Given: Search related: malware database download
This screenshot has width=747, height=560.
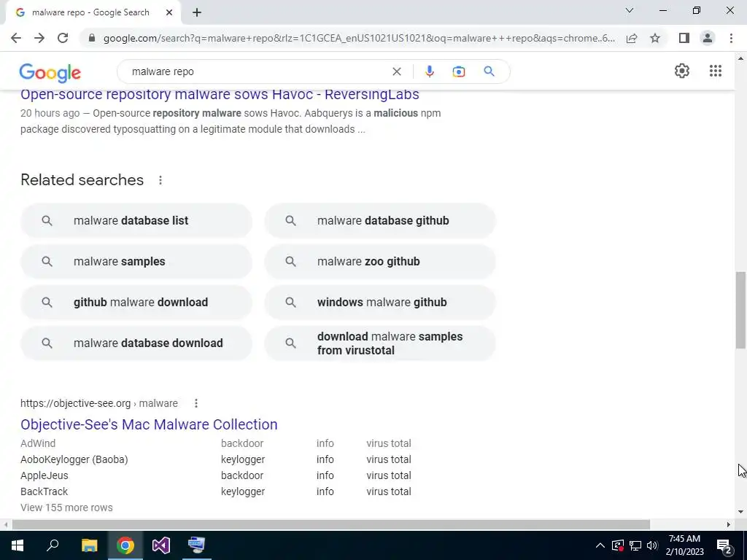Looking at the screenshot, I should tap(136, 343).
